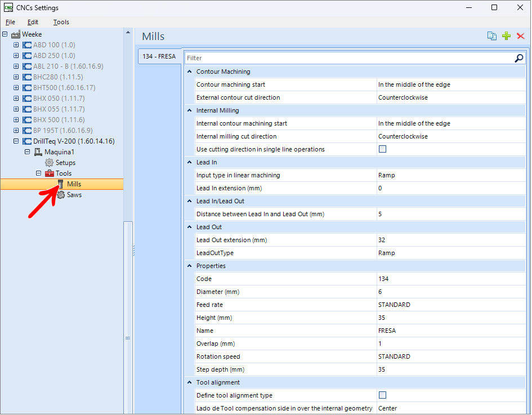Click the BHX 500 machine icon
The width and height of the screenshot is (532, 415).
(x=27, y=120)
